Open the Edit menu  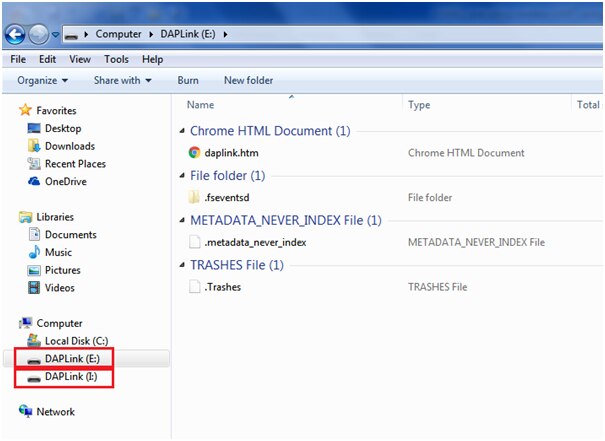[x=47, y=59]
